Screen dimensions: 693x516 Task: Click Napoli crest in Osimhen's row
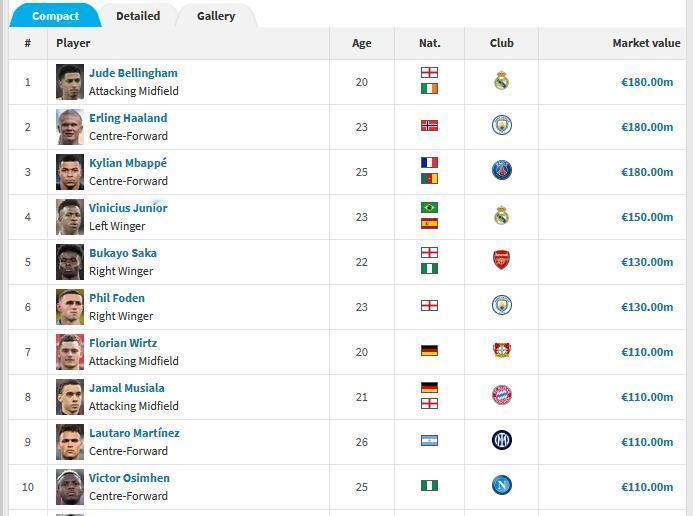coord(502,486)
